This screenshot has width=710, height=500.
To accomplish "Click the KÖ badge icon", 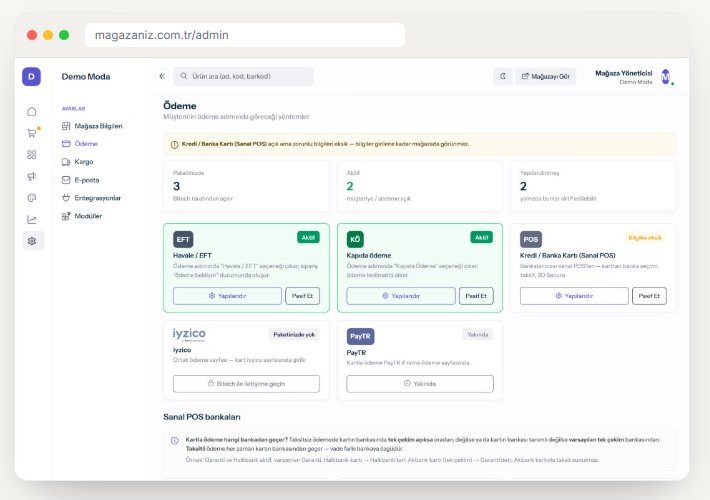I will pyautogui.click(x=355, y=239).
